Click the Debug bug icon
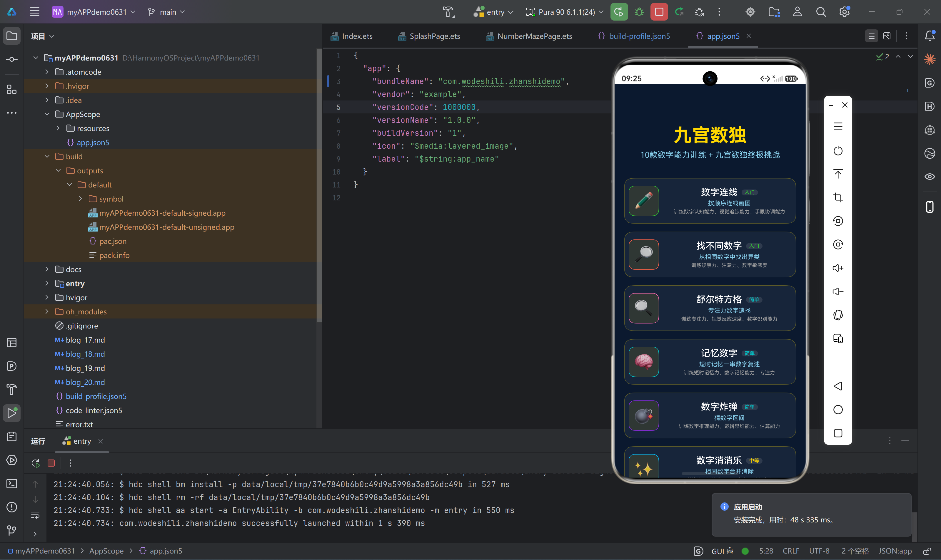This screenshot has width=941, height=560. coord(639,12)
